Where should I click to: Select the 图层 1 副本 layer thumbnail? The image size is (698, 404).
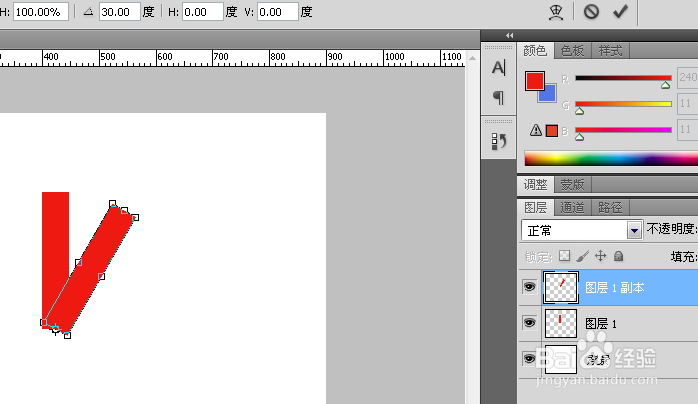561,287
